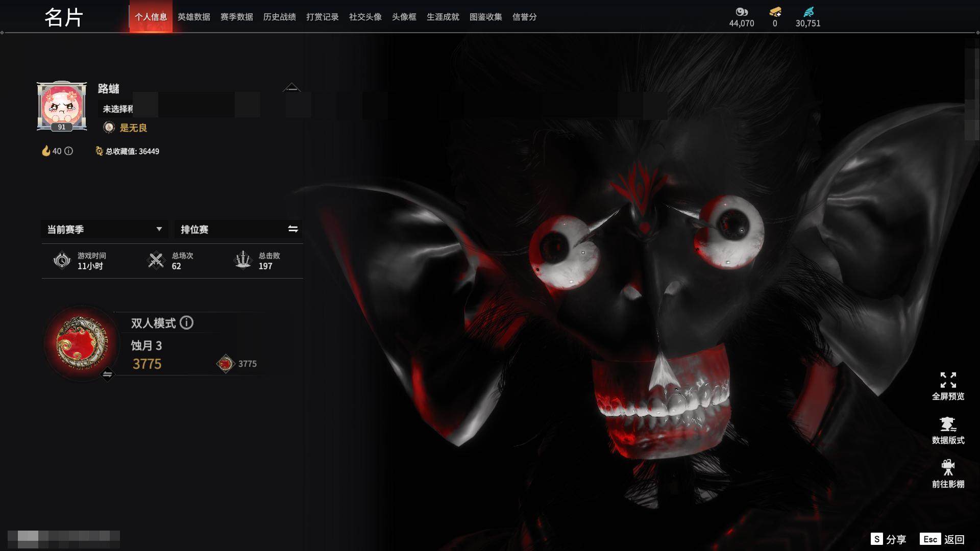
Task: Go to the 打赏记录 tab
Action: (x=323, y=17)
